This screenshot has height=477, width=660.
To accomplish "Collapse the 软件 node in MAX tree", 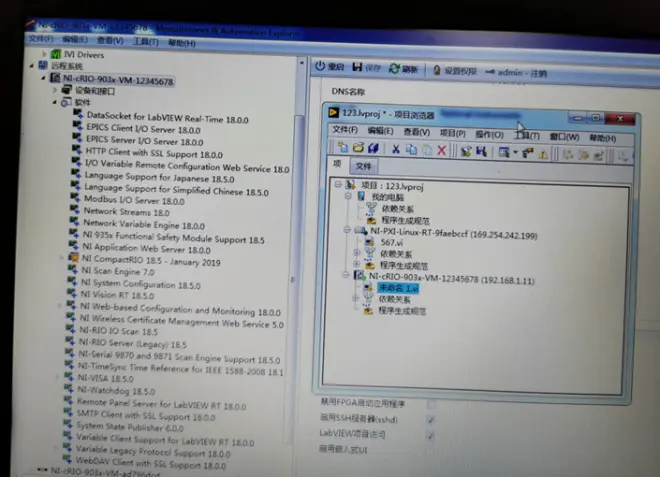I will (55, 102).
